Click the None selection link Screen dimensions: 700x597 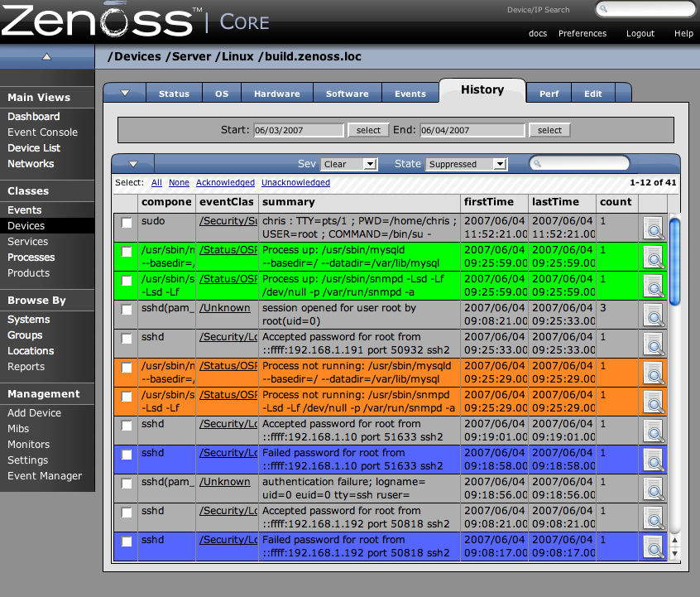(x=179, y=182)
